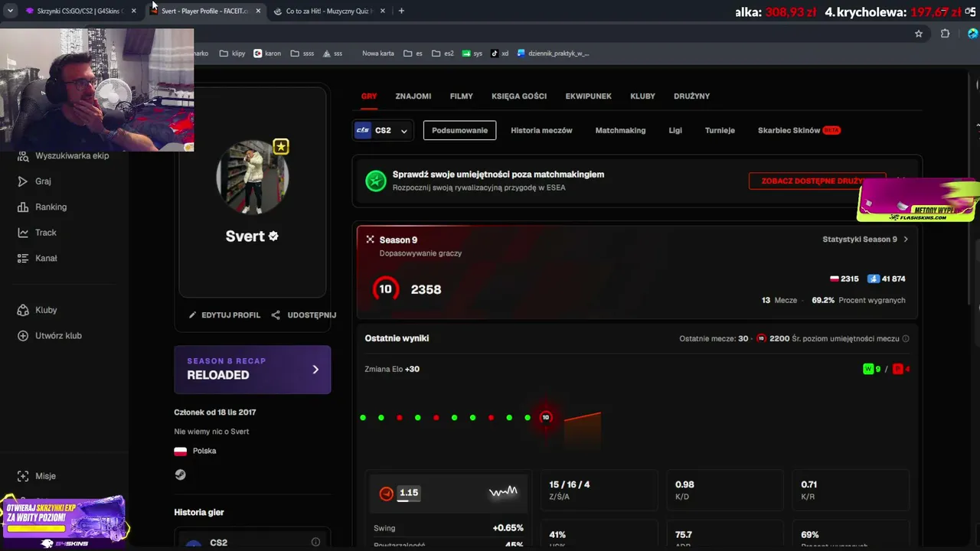Viewport: 980px width, 551px height.
Task: Switch to the Skrzynki CS:GO/CS2 G4Skins tab
Action: click(x=80, y=11)
